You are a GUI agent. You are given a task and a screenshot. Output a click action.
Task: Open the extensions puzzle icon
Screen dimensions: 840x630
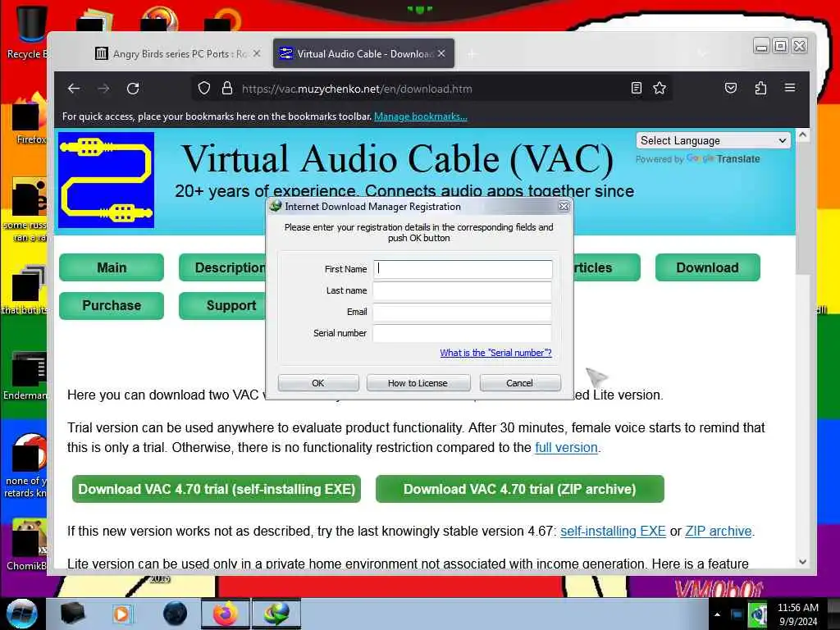(x=760, y=89)
